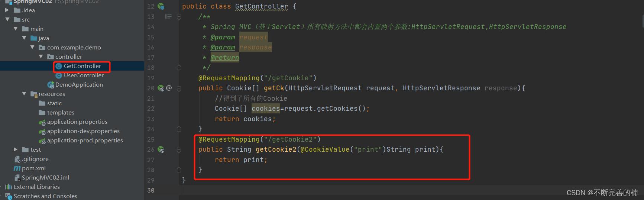
Task: Select External Libraries node
Action: coord(37,187)
